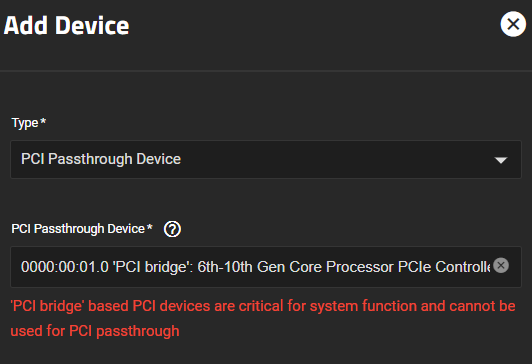Click the Type field label

coord(25,123)
